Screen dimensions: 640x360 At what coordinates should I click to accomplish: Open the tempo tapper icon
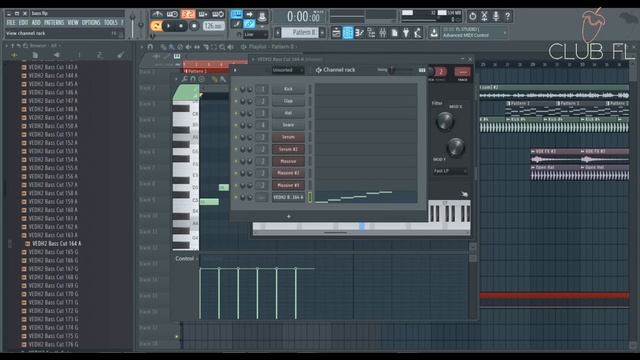click(x=418, y=33)
